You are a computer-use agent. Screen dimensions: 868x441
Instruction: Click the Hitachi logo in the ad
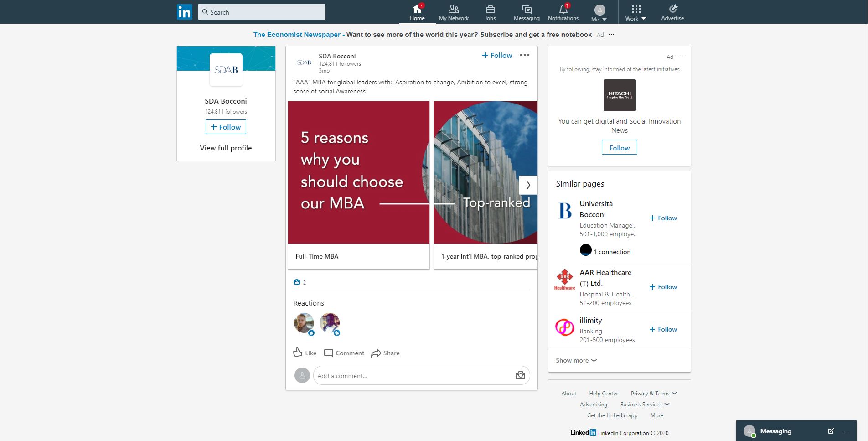[x=620, y=95]
